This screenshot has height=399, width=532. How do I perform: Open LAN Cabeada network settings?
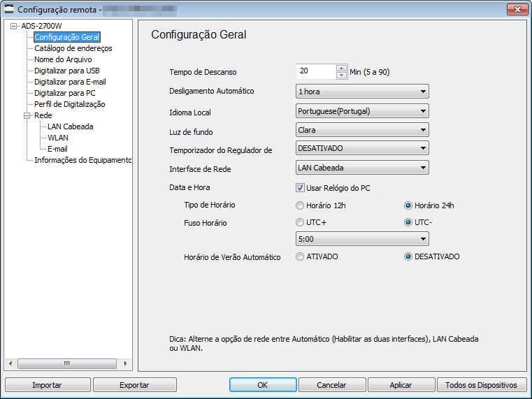[x=70, y=126]
